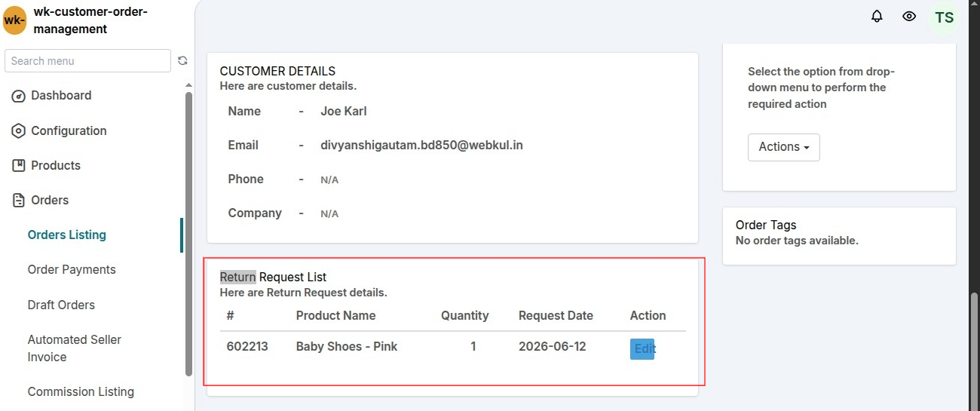
Task: Click the sidebar scrollbar
Action: (188, 234)
